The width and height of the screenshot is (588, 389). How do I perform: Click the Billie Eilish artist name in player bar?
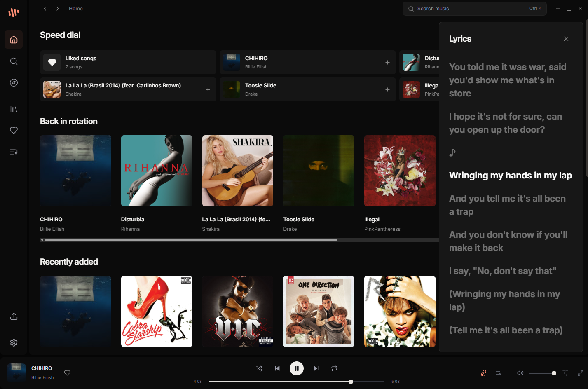pos(42,377)
